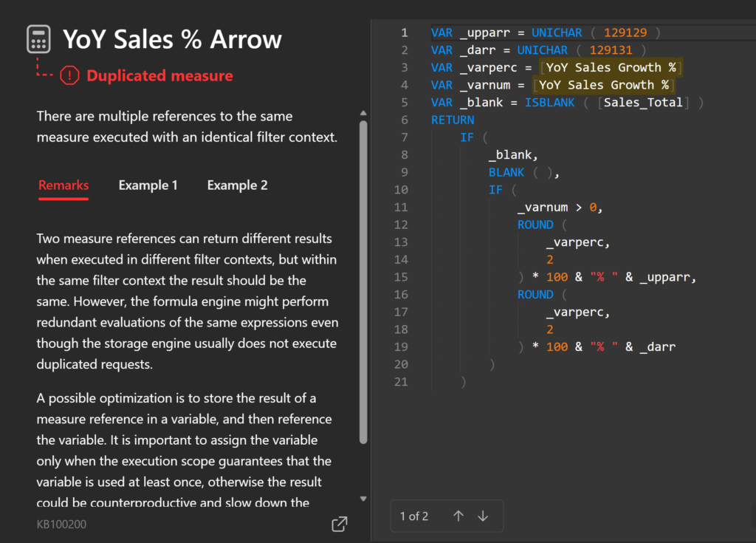
Task: Click the remarks scrollbar's top arrow
Action: coord(362,113)
